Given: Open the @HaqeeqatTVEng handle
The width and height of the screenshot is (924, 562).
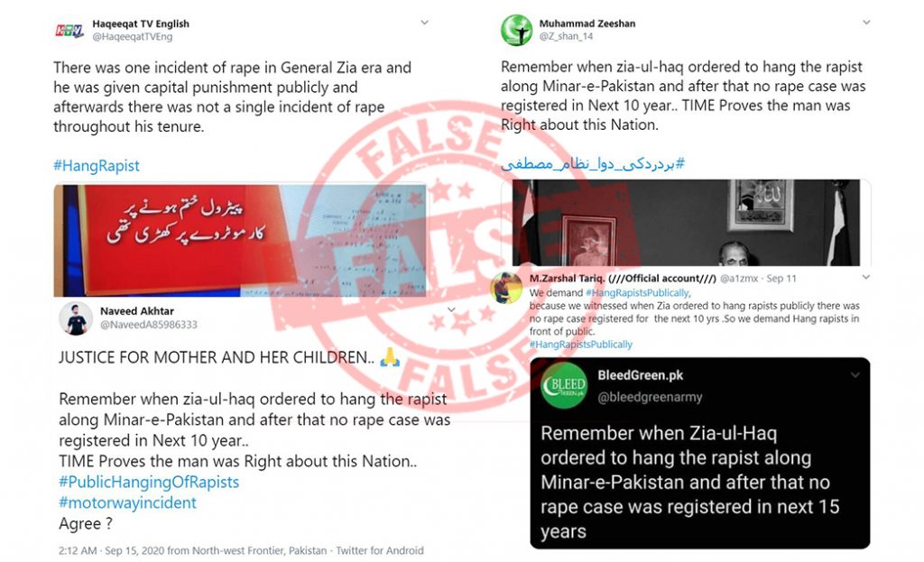Looking at the screenshot, I should coord(132,36).
